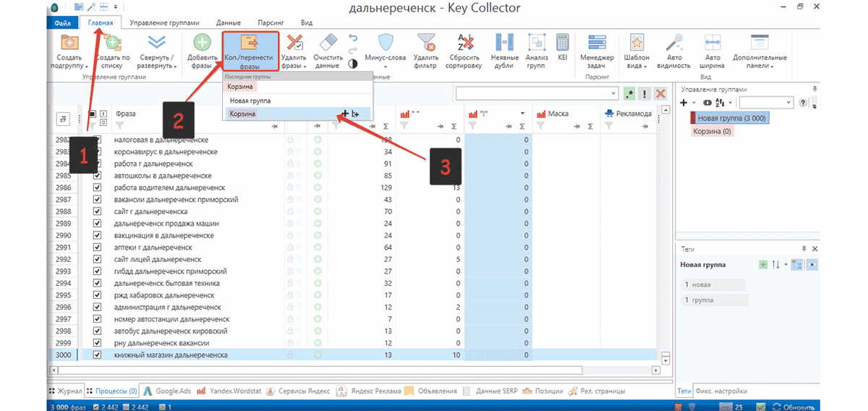
Task: Switch to Фикс. настройки tab
Action: (721, 391)
